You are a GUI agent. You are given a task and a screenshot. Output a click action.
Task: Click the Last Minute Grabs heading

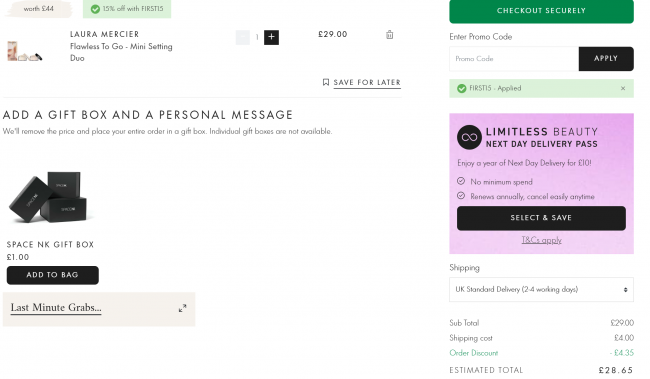click(x=56, y=308)
